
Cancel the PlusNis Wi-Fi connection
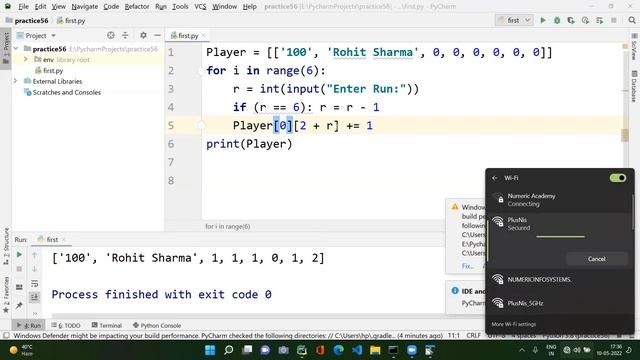click(x=596, y=259)
